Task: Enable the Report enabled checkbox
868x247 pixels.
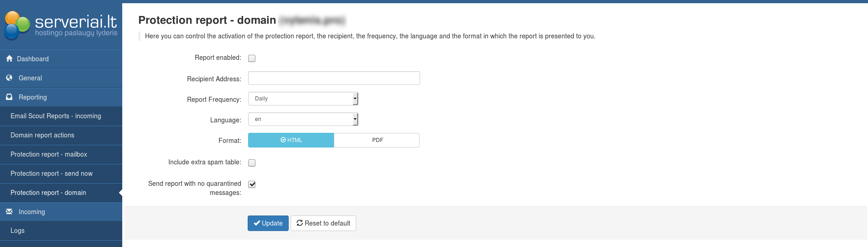Action: 252,58
